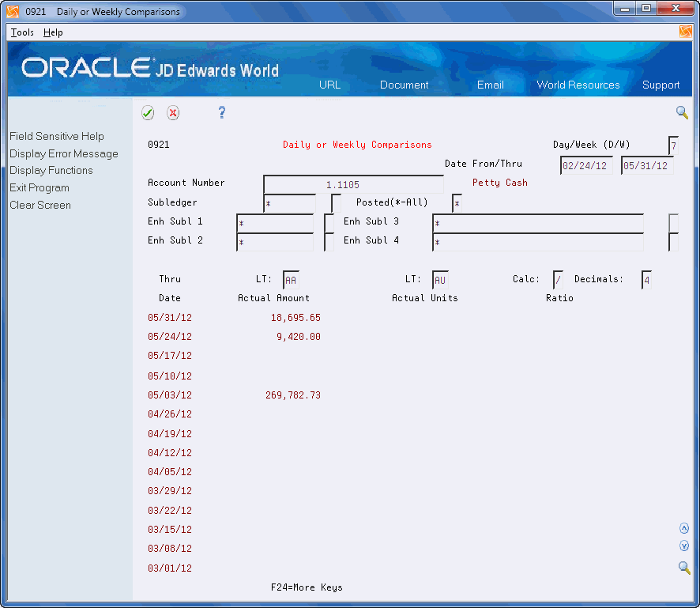700x608 pixels.
Task: Click the red X cancel icon
Action: pos(173,112)
